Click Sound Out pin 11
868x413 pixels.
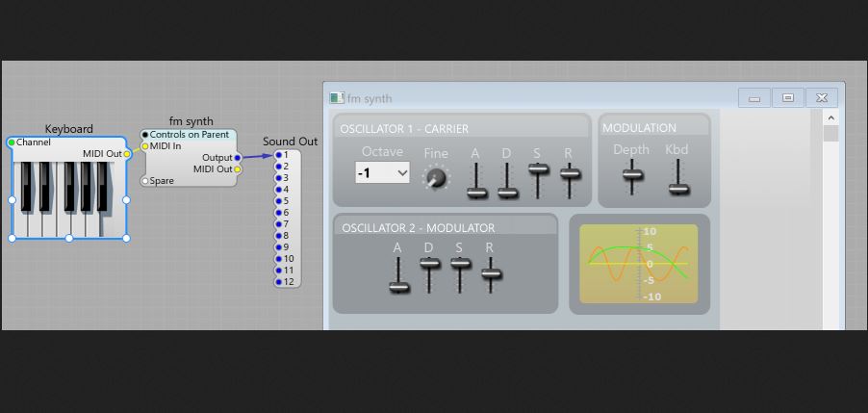click(x=278, y=271)
